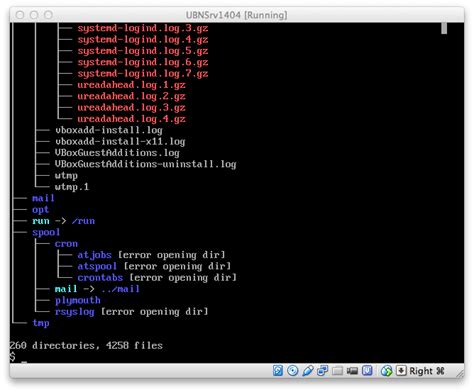
Task: Click the wtmp.1 file entry
Action: 72,187
